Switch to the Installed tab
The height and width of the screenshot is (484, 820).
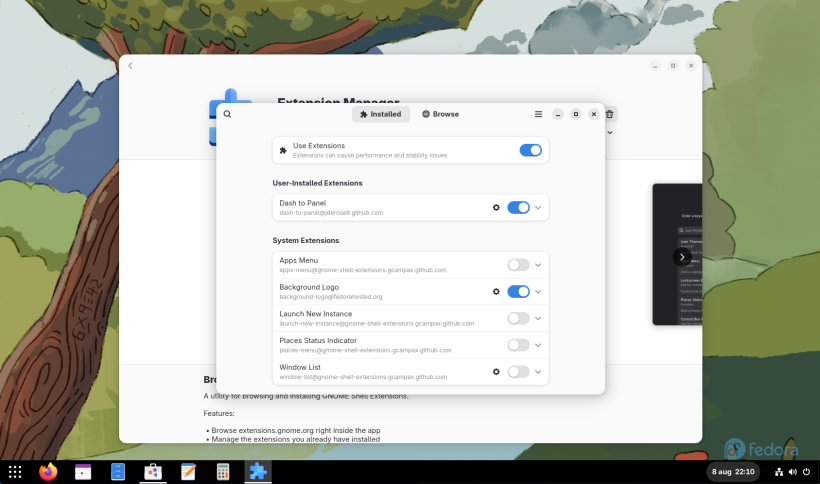(381, 114)
